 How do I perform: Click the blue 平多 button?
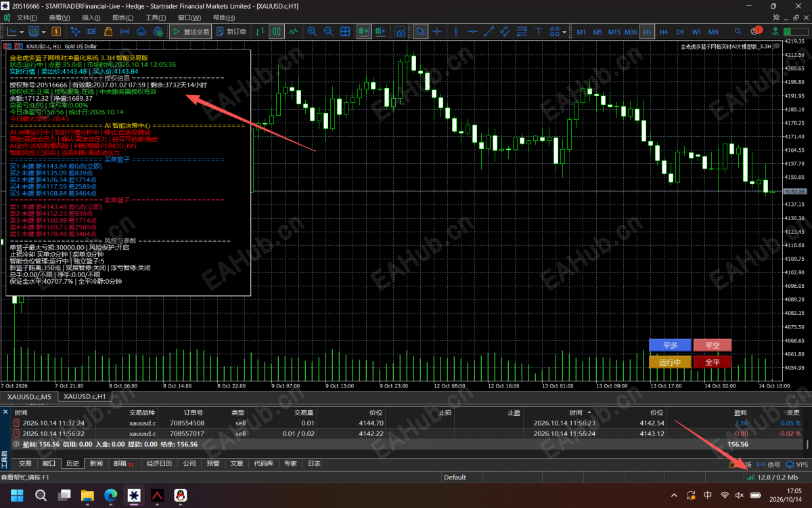pyautogui.click(x=670, y=345)
